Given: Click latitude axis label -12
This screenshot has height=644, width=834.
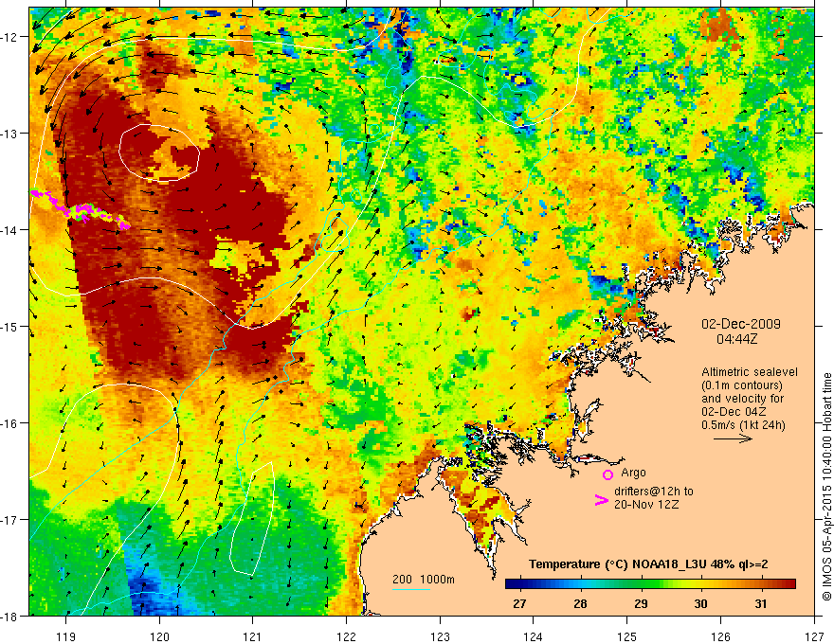Looking at the screenshot, I should point(9,37).
